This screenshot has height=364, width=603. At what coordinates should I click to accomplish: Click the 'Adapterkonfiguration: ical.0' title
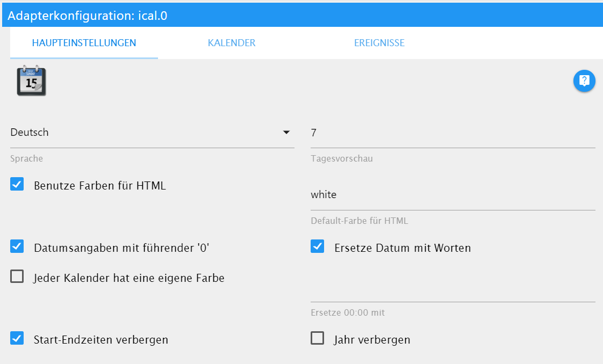[x=87, y=16]
